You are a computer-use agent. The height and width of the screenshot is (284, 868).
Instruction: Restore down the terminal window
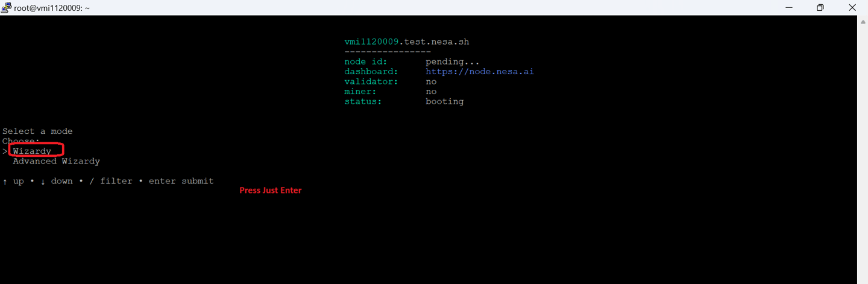coord(820,7)
